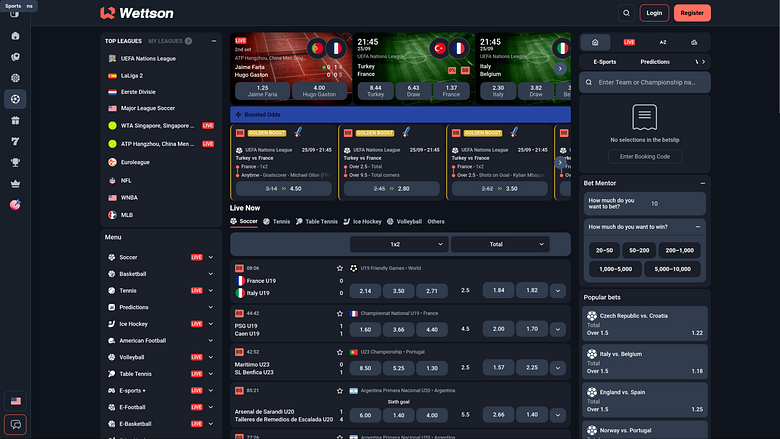The width and height of the screenshot is (780, 439).
Task: Switch to Ice Hockey live tab
Action: point(362,222)
